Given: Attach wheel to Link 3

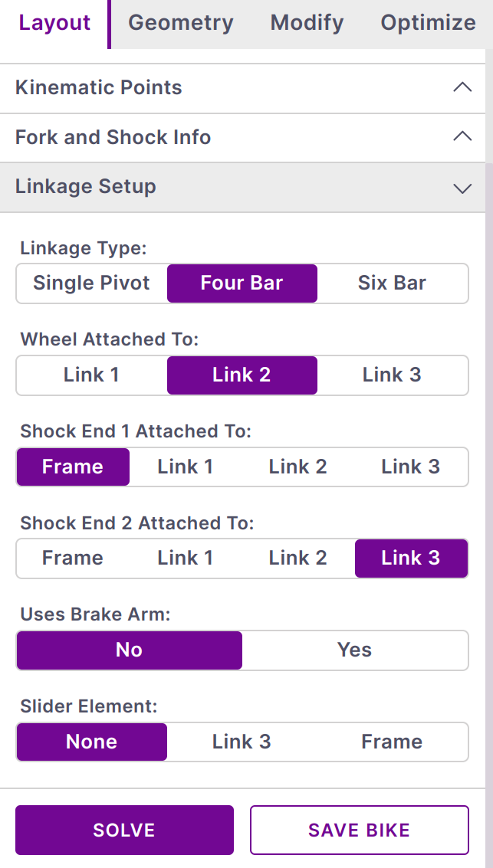Looking at the screenshot, I should (x=392, y=375).
